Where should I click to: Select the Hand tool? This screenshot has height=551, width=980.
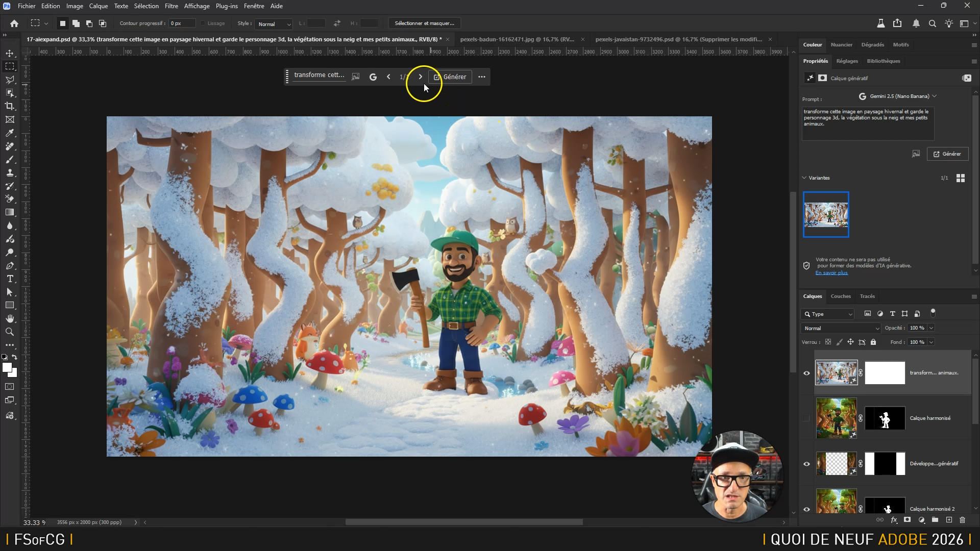[x=10, y=318]
